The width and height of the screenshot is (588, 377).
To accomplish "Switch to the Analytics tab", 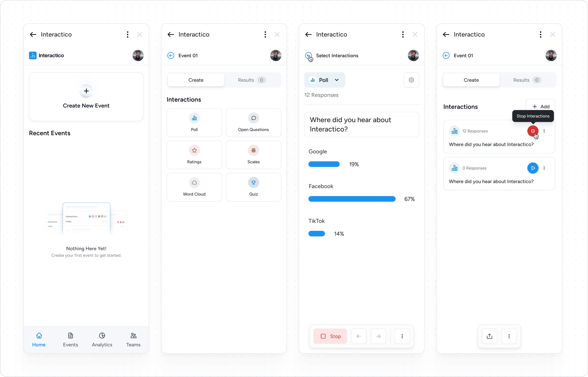I will [x=102, y=339].
